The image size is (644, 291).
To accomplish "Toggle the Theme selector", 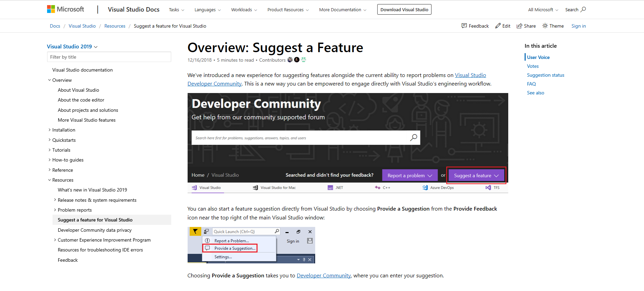I will [x=553, y=26].
